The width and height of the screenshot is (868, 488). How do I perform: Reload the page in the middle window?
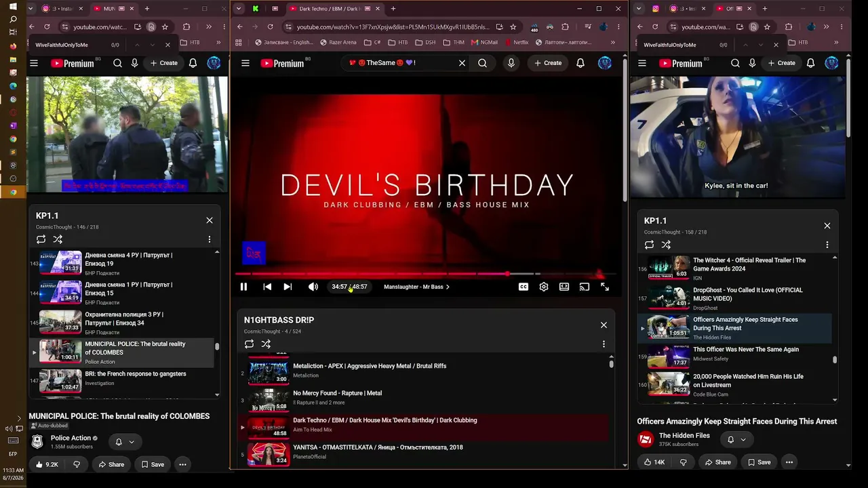[271, 27]
